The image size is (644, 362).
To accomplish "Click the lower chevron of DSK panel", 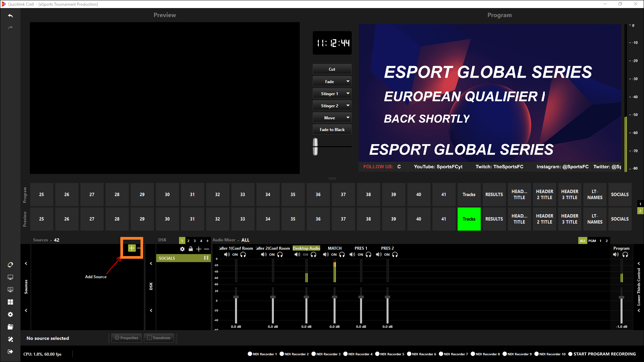I will tap(151, 310).
